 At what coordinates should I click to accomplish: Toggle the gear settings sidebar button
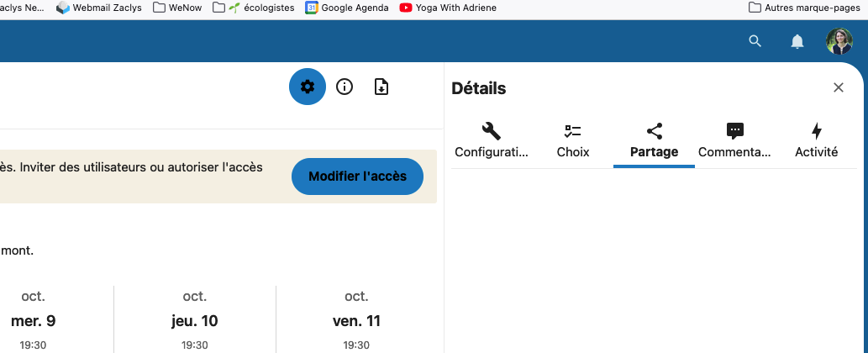[x=307, y=87]
